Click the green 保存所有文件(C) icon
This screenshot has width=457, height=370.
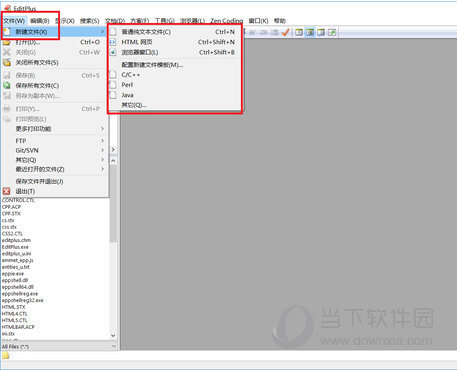click(6, 86)
